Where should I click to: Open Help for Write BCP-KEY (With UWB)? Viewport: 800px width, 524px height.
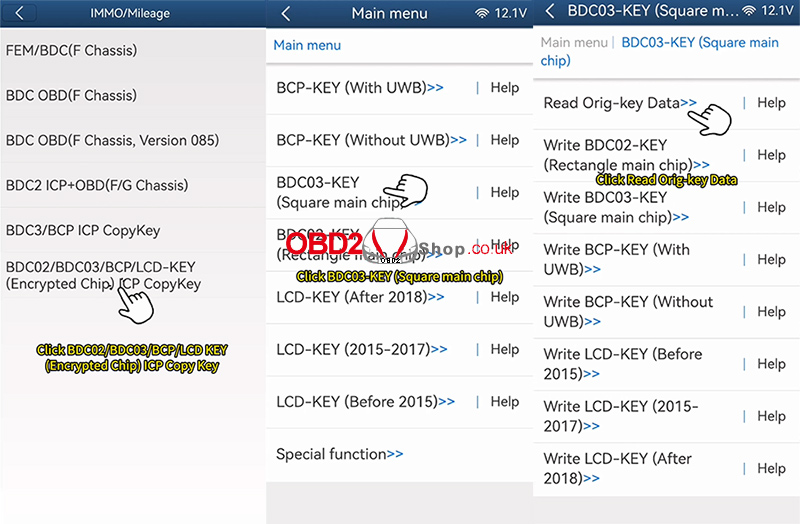pyautogui.click(x=771, y=259)
